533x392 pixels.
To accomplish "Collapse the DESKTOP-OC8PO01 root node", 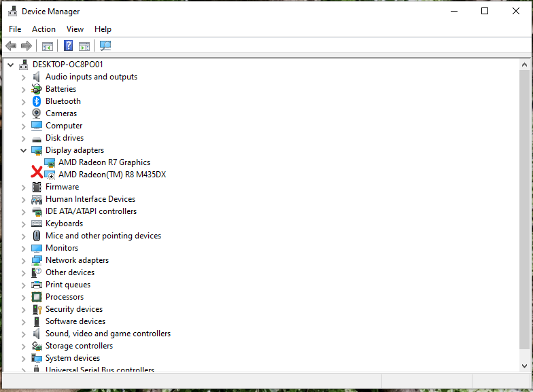I will click(11, 65).
